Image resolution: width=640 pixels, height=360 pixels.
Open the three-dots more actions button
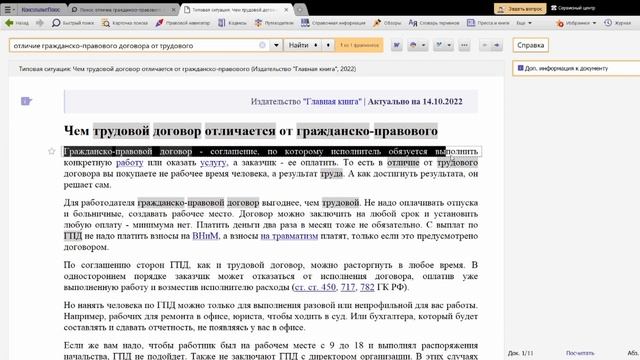(x=464, y=45)
